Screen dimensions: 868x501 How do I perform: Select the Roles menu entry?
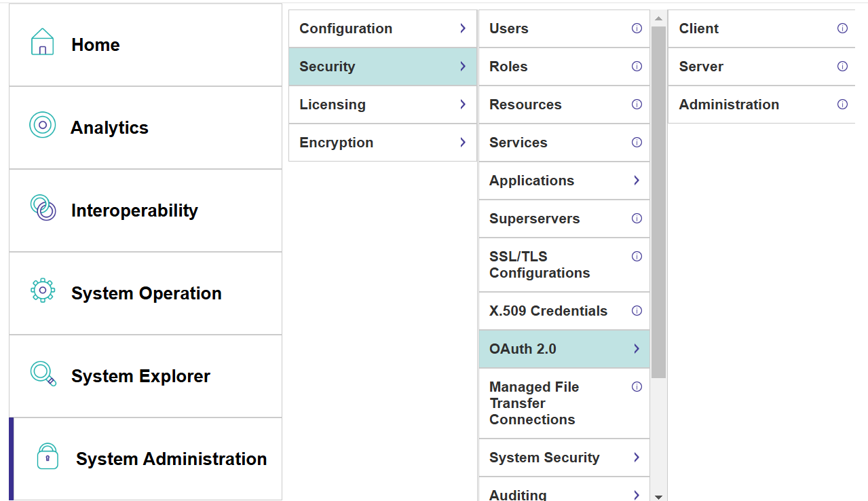(x=508, y=67)
